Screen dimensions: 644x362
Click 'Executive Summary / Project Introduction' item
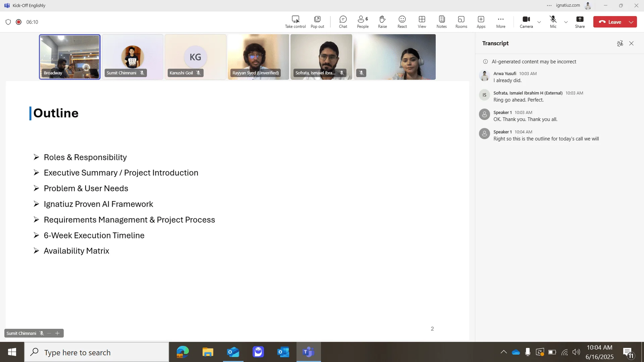tap(121, 173)
